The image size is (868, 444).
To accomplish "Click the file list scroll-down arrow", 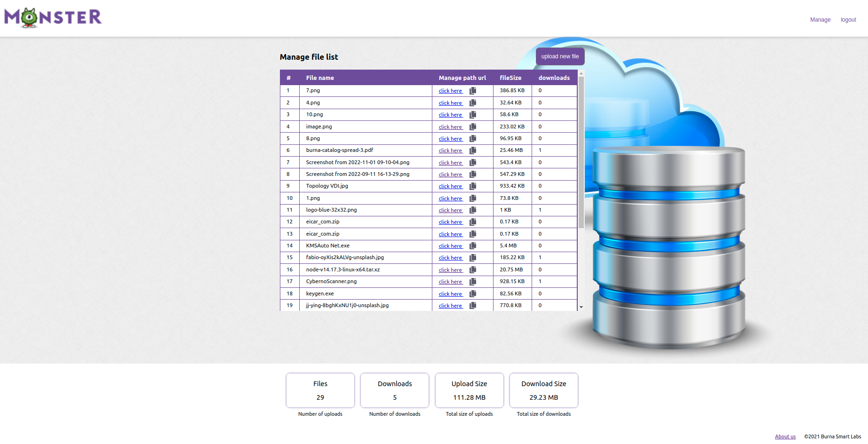I will 581,307.
